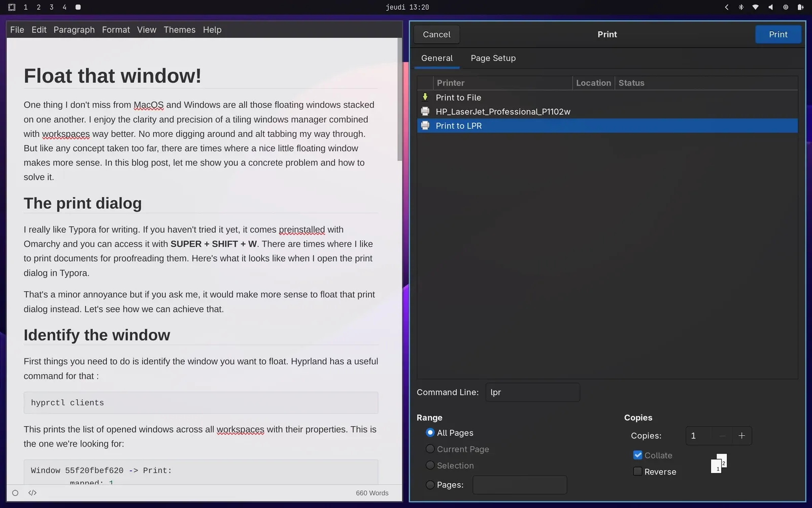Screen dimensions: 812x508
Task: Uncheck the Collate option
Action: pyautogui.click(x=638, y=455)
